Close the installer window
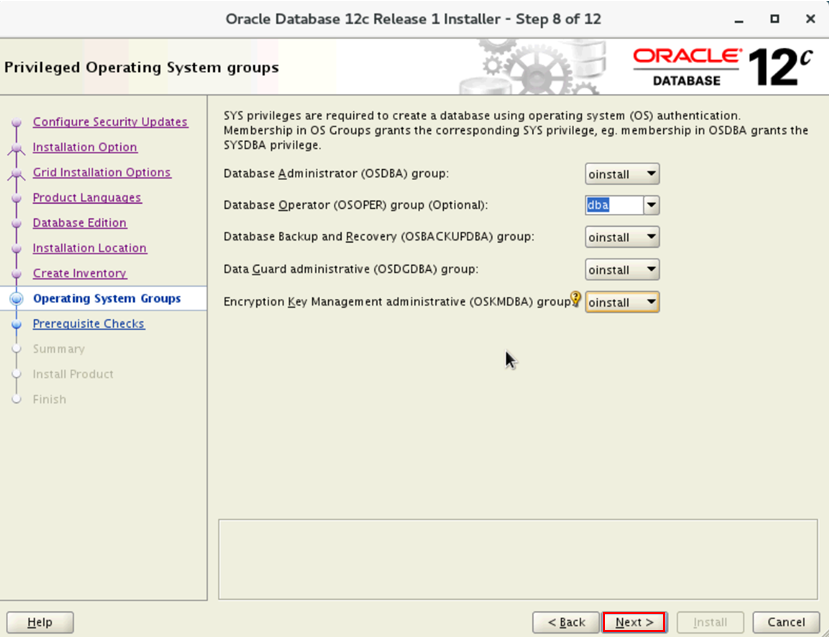 coord(810,19)
